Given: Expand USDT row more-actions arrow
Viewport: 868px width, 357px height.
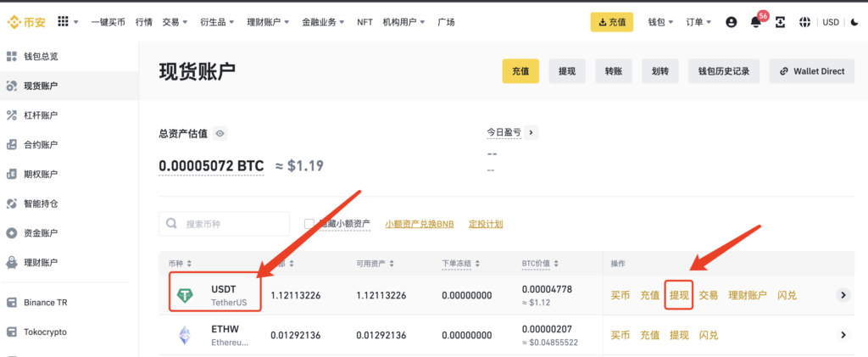Looking at the screenshot, I should tap(843, 295).
